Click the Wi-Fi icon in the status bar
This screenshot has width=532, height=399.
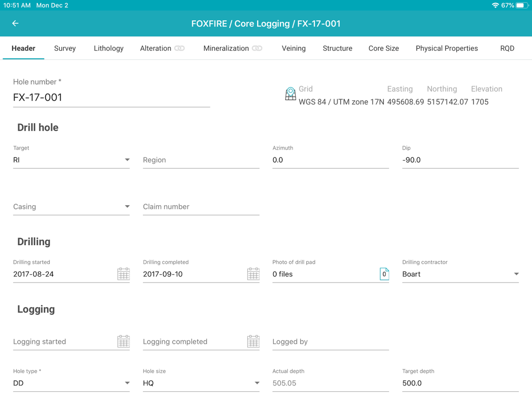(495, 5)
